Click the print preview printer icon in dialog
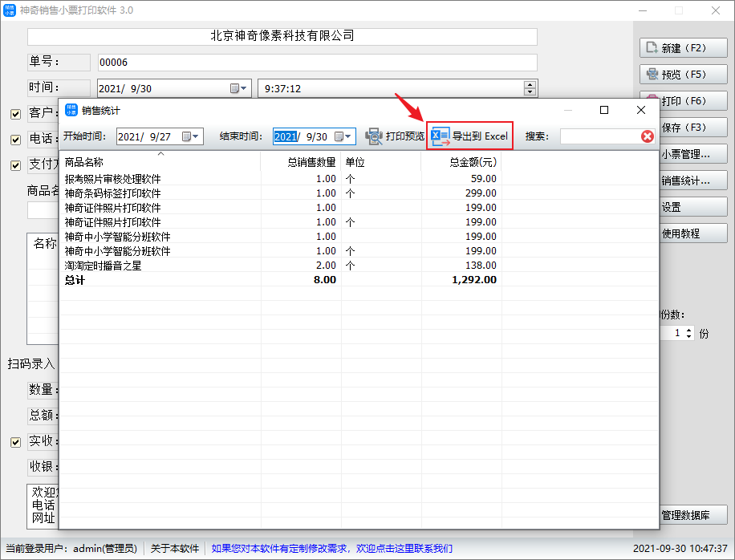The height and width of the screenshot is (560, 735). pyautogui.click(x=374, y=136)
